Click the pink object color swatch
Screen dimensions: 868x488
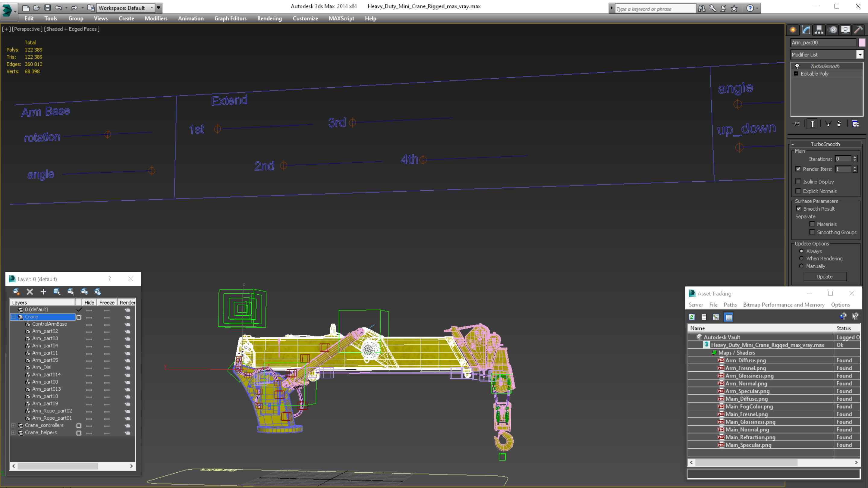[862, 42]
